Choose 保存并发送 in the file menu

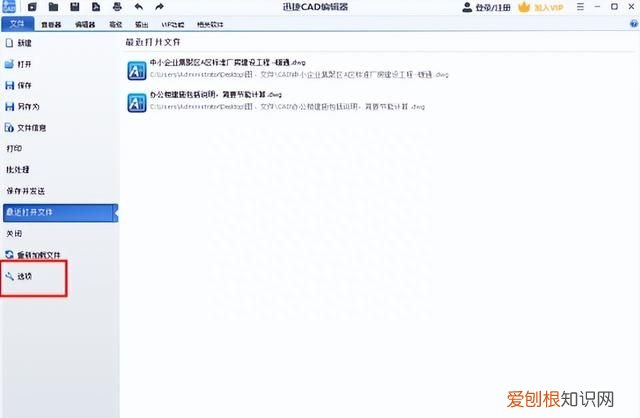(25, 191)
